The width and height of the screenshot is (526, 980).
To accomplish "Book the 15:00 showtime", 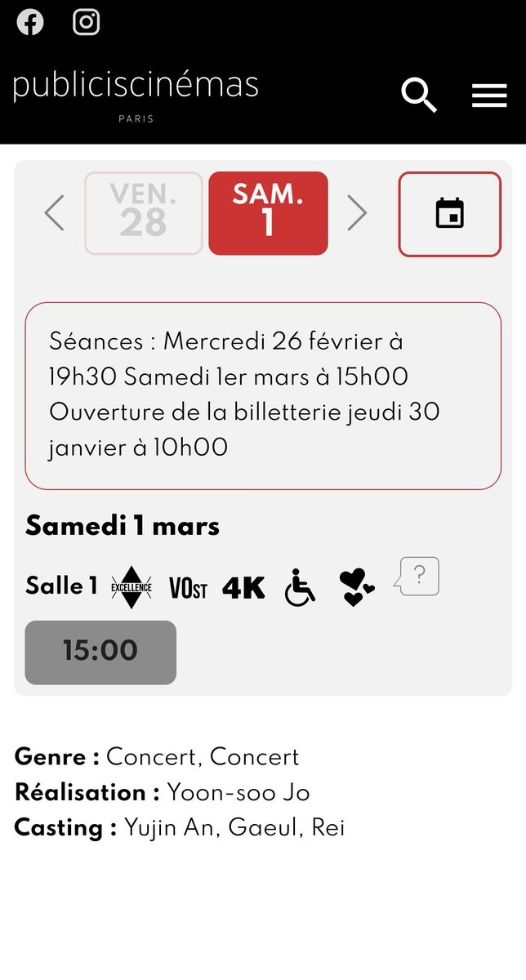I will point(100,652).
